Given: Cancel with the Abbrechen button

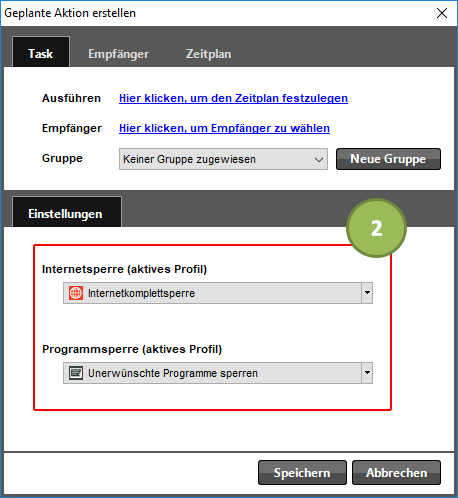Looking at the screenshot, I should pos(396,472).
